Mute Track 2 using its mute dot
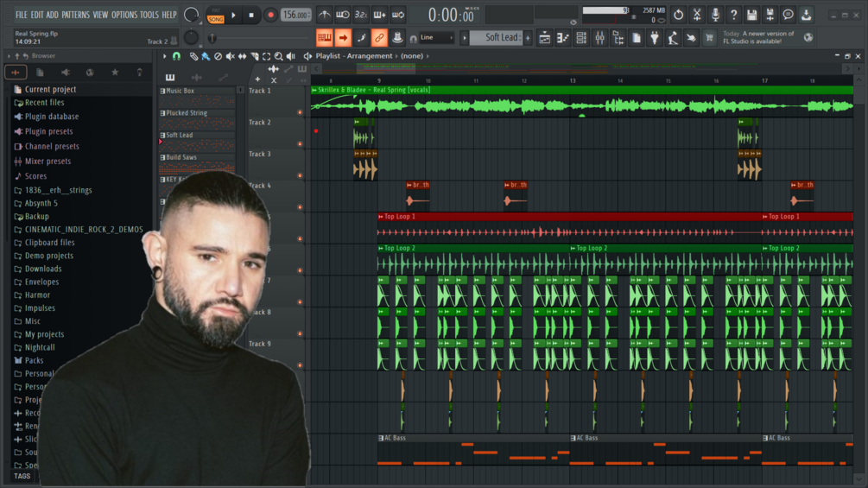 coord(300,144)
